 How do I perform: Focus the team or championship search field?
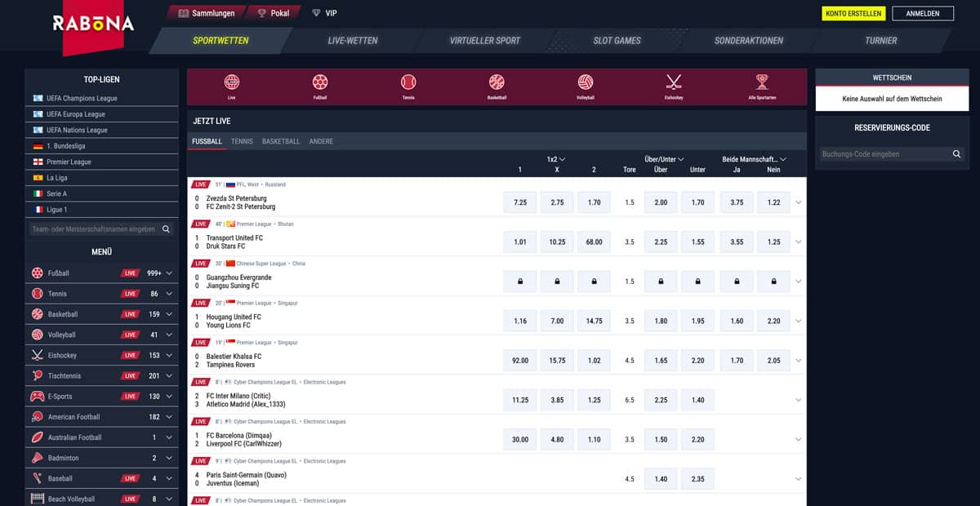click(93, 229)
